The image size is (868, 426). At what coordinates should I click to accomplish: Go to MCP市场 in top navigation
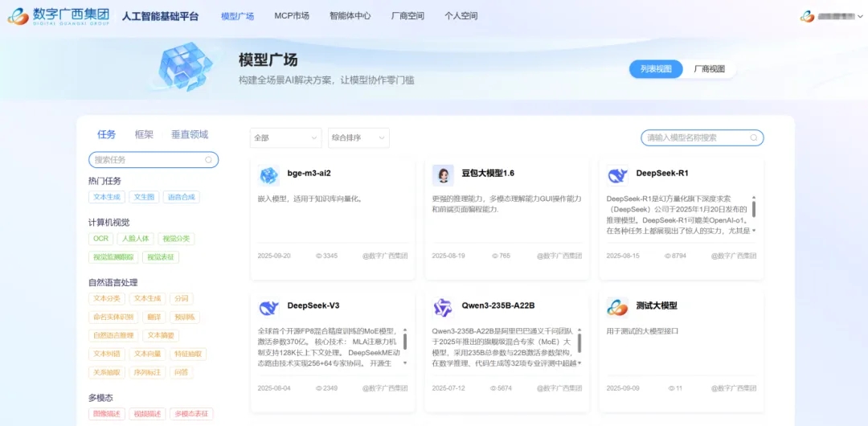(x=291, y=16)
